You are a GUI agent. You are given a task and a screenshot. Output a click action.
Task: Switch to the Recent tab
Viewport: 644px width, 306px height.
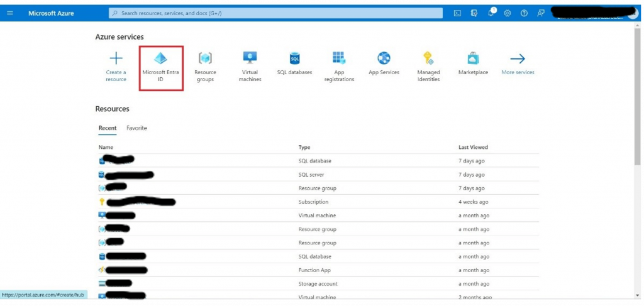point(108,128)
